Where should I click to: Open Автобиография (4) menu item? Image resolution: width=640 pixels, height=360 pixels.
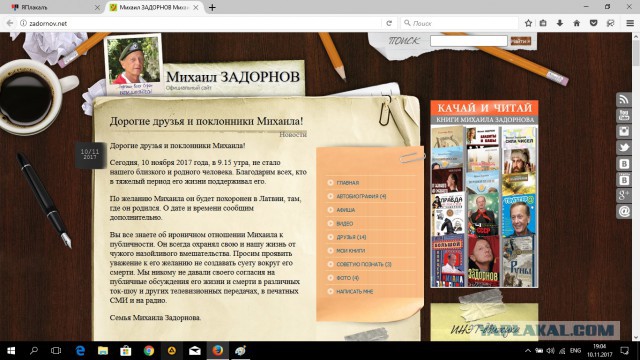click(x=361, y=196)
